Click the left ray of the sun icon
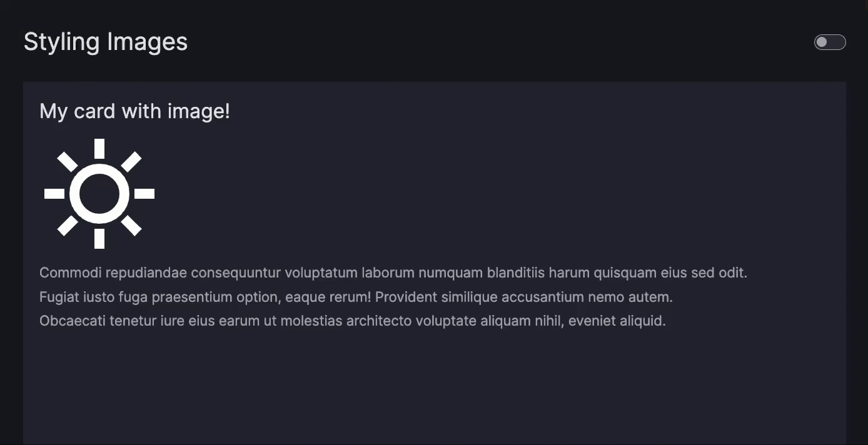Screen dimensions: 868x445 tap(54, 193)
